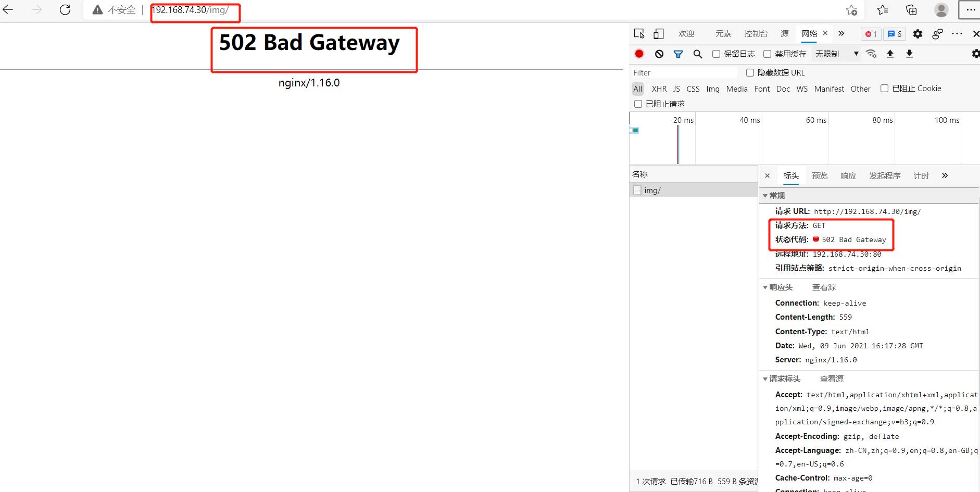Image resolution: width=980 pixels, height=492 pixels.
Task: Click the address bar URL
Action: (x=190, y=10)
